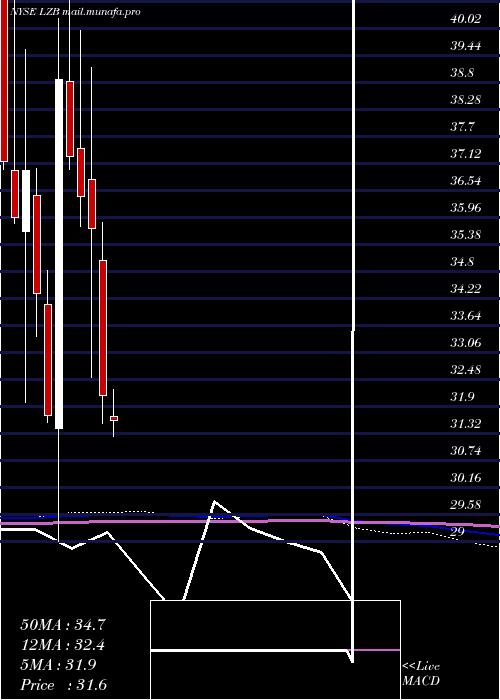
Task: Select the 37.12 price axis label
Action: (466, 154)
